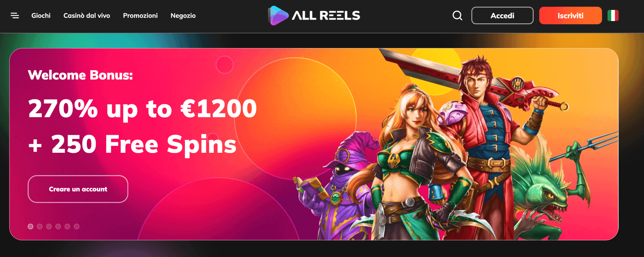Image resolution: width=644 pixels, height=257 pixels.
Task: Click the Iscriviti button
Action: (x=570, y=15)
